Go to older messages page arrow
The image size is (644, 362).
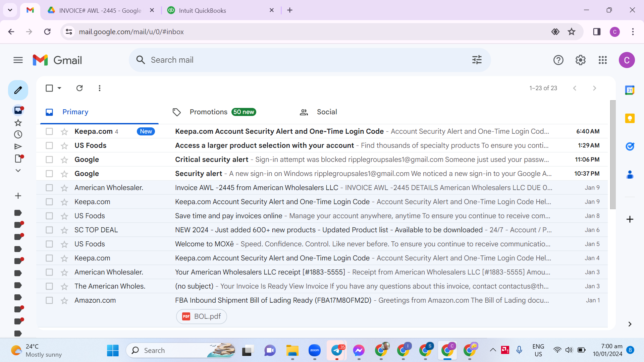[x=594, y=88]
